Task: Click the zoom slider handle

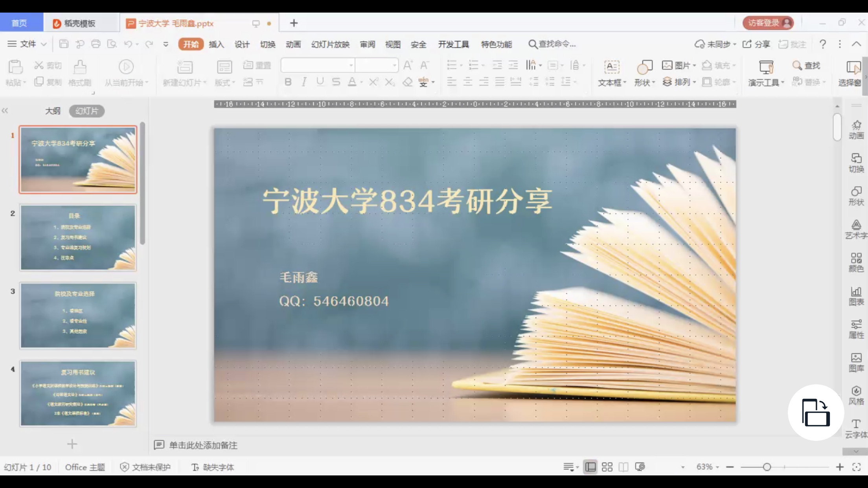Action: coord(767,467)
